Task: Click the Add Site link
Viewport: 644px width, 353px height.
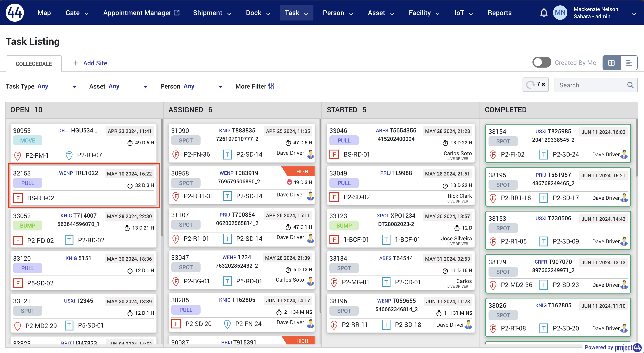Action: point(95,63)
